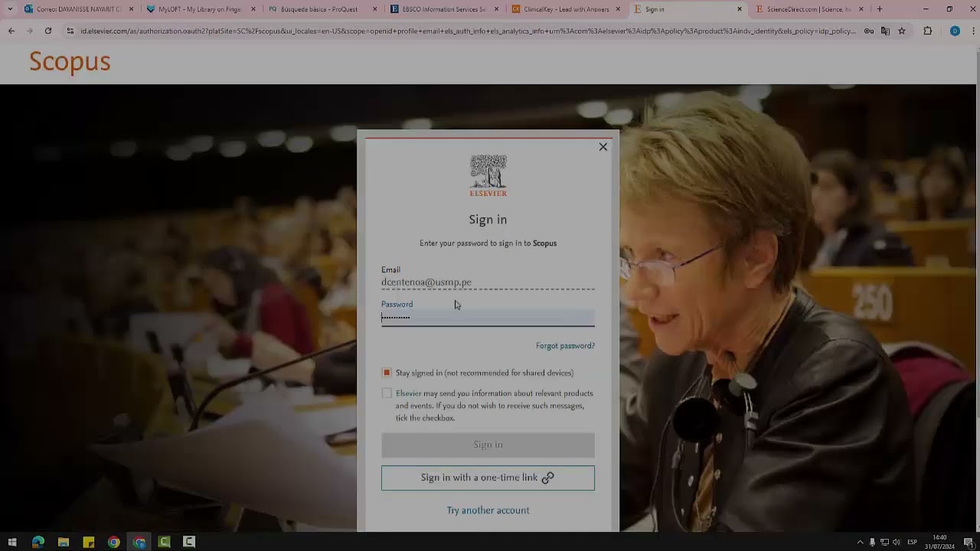Screen dimensions: 980x551
Task: Switch to the Correo DAYANISSE tab
Action: pyautogui.click(x=78, y=9)
